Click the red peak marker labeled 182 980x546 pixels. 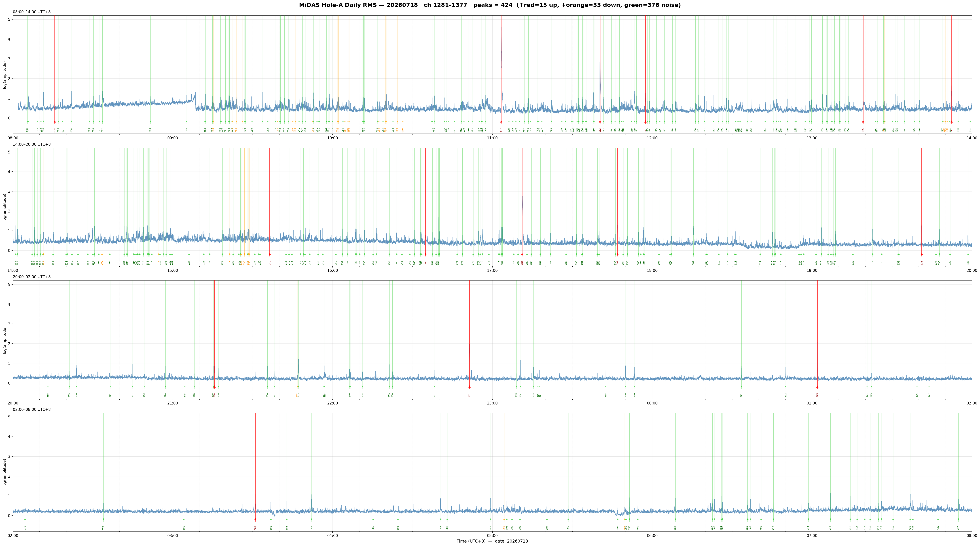(x=951, y=122)
